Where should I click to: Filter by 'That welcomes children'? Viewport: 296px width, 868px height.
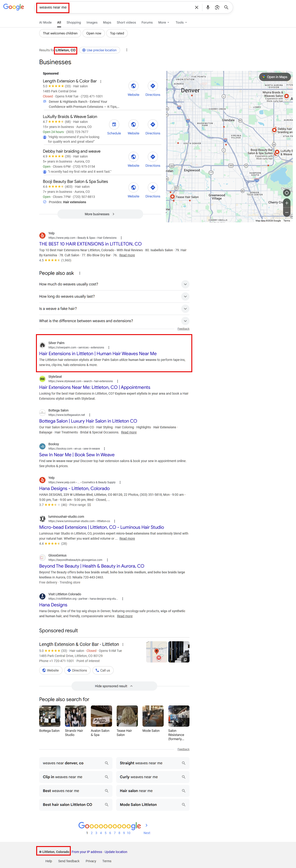(x=60, y=33)
